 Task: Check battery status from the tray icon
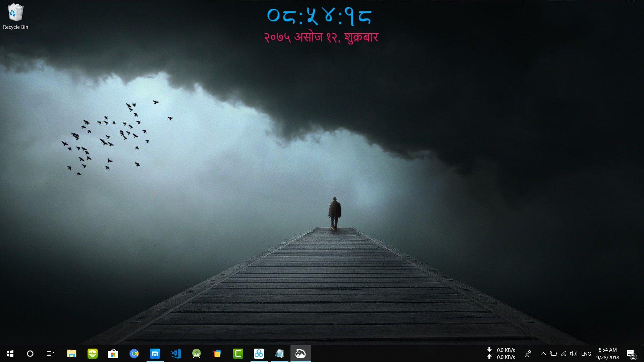(x=553, y=354)
